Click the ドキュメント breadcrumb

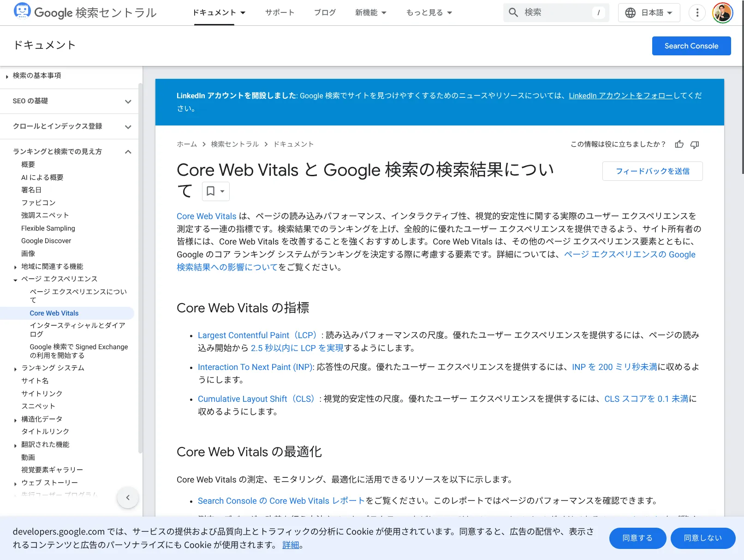click(x=293, y=144)
